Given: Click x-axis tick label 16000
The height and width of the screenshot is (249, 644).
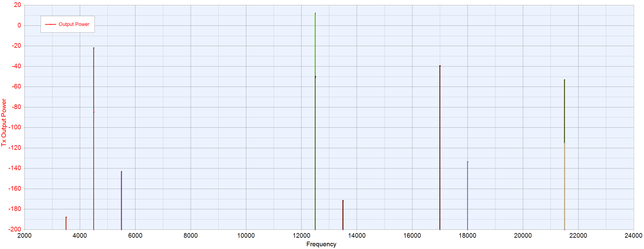Looking at the screenshot, I should pos(412,236).
